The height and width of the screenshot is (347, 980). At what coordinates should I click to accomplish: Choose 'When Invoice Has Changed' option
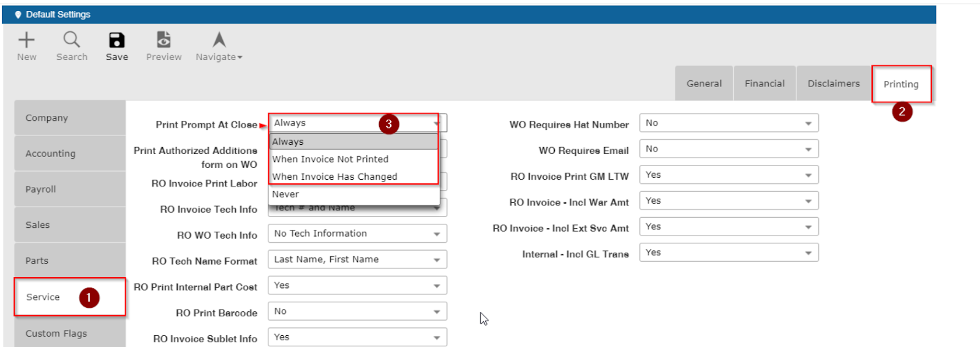point(354,177)
